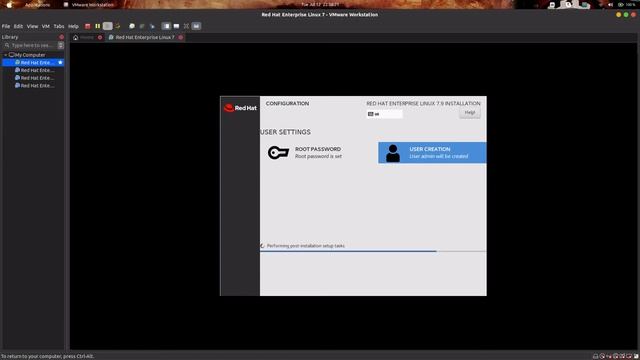Image resolution: width=640 pixels, height=360 pixels.
Task: Click the CD/DVD status icon in status bar
Action: 602,356
